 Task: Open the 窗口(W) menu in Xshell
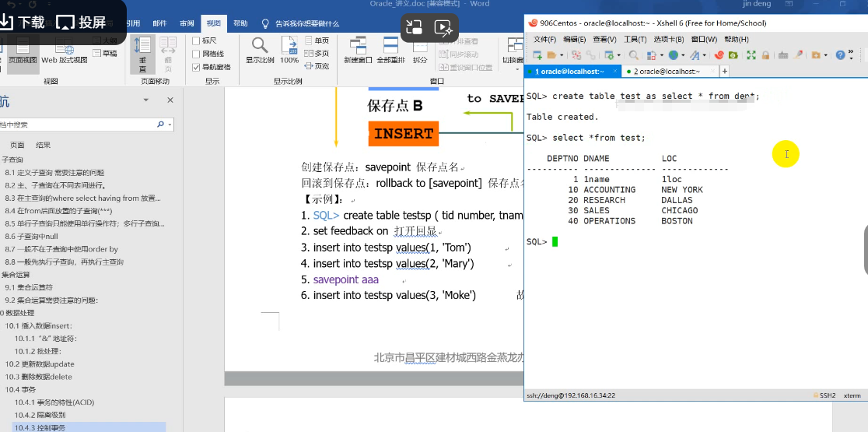704,40
